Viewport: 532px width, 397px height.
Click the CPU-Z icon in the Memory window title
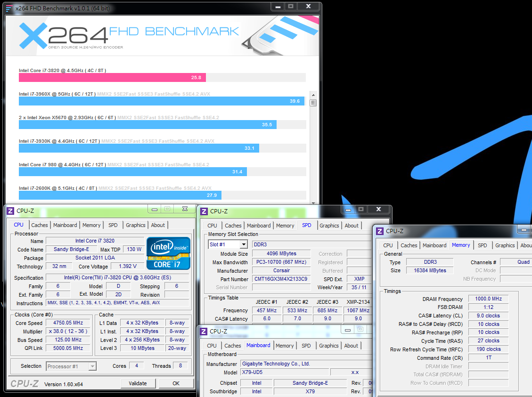380,231
